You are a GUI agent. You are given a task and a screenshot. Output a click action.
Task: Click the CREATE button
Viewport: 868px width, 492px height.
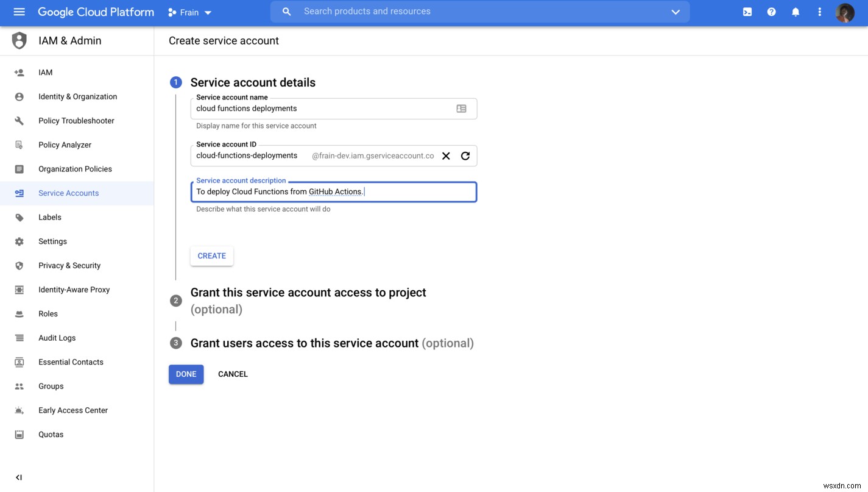(211, 255)
